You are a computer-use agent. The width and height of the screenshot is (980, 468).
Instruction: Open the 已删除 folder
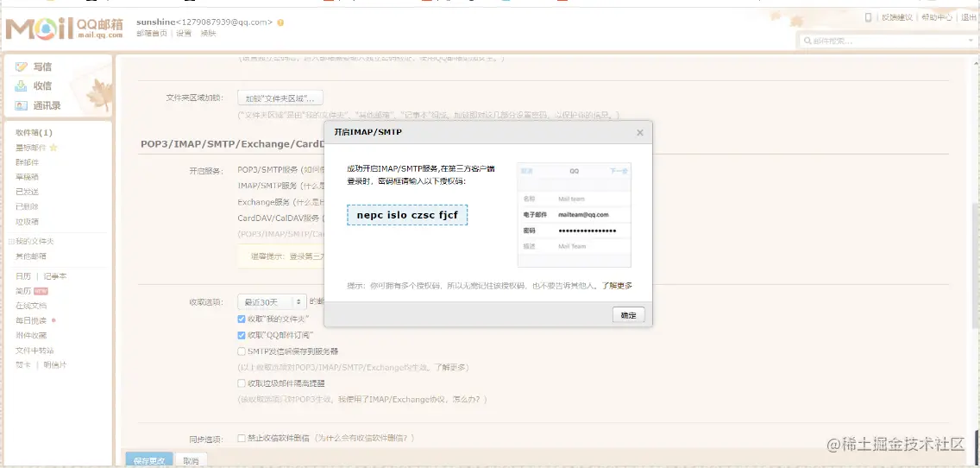point(28,206)
